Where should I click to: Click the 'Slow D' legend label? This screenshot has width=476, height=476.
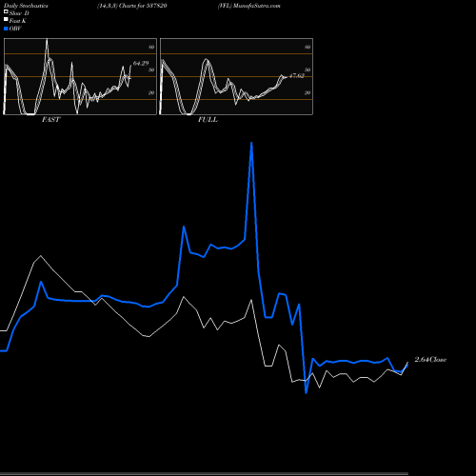[19, 13]
